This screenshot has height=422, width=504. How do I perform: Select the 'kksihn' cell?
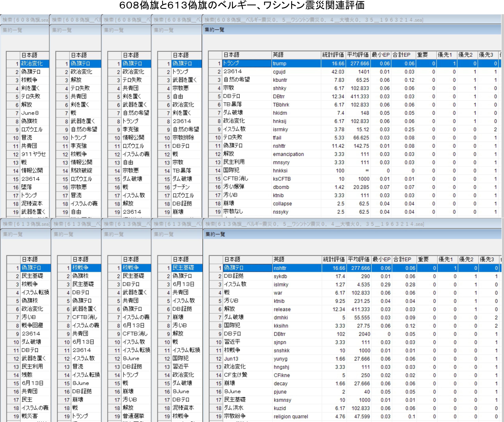(x=297, y=326)
